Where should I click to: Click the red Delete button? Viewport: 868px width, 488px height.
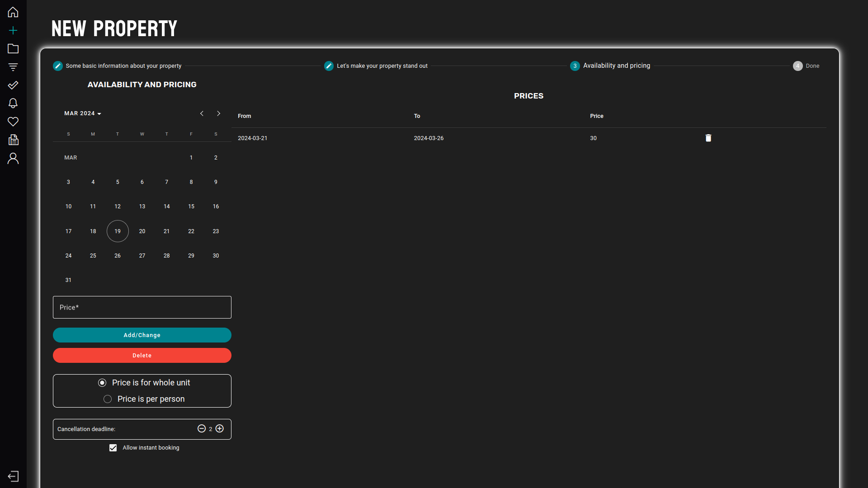[142, 356]
